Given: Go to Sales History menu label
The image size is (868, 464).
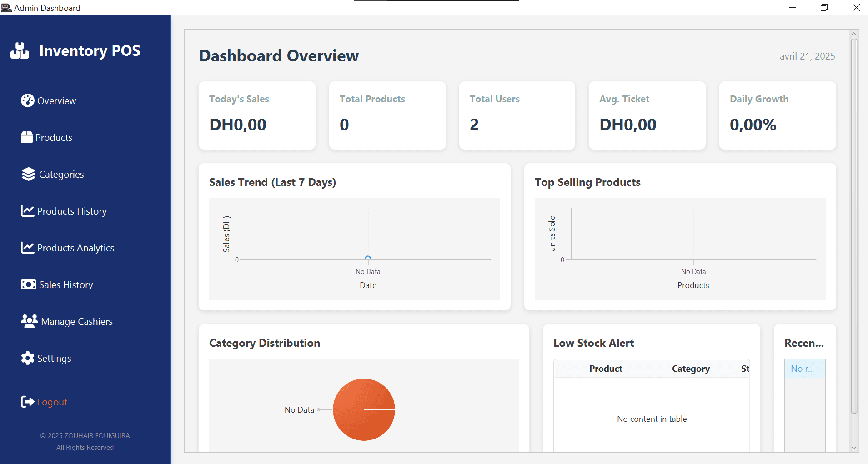Looking at the screenshot, I should point(66,285).
